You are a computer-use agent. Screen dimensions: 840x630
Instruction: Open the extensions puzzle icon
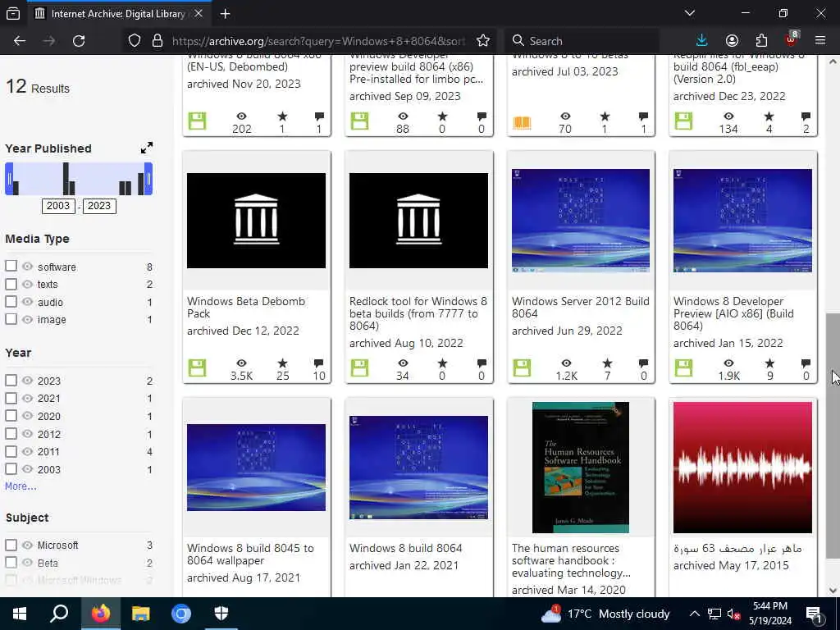point(761,41)
